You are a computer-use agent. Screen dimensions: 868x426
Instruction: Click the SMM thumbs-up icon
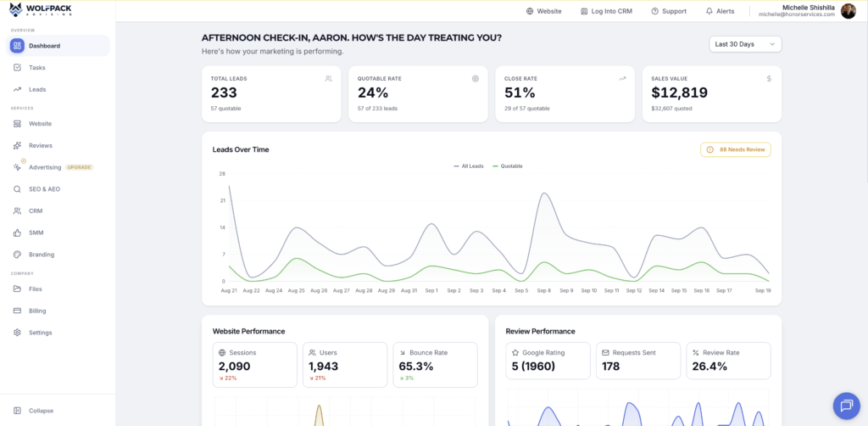coord(17,233)
